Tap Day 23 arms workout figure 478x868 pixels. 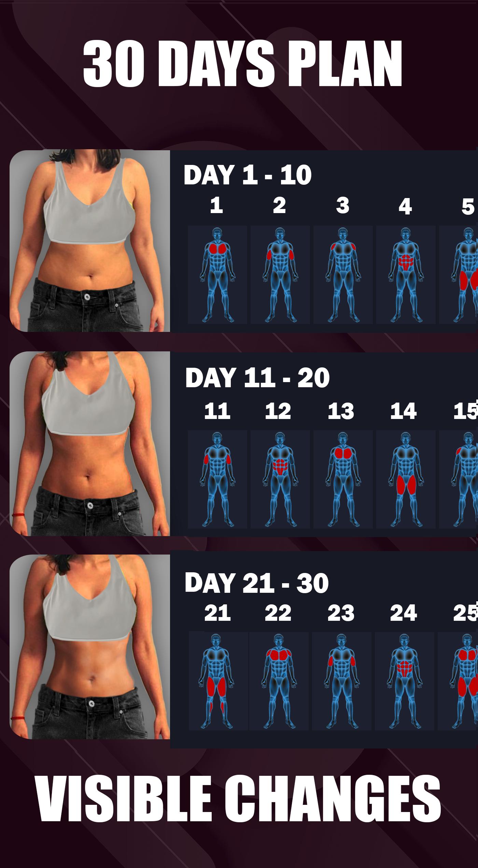pos(341,681)
